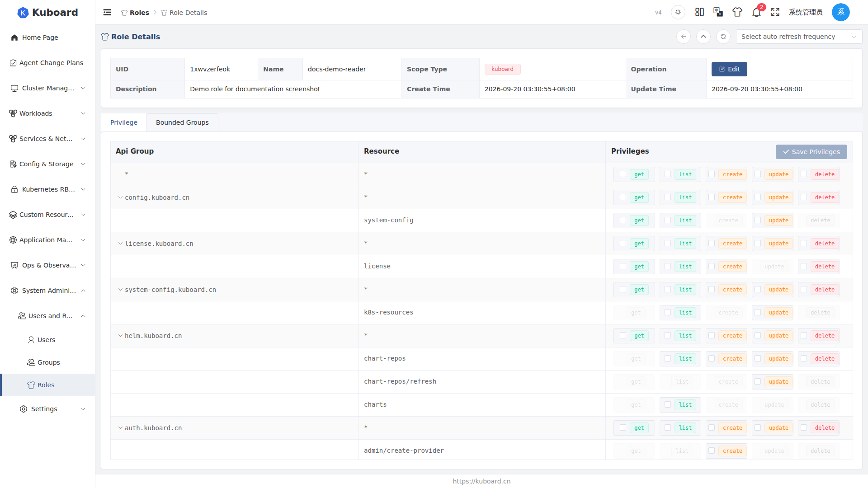The height and width of the screenshot is (488, 868).
Task: Click the Groups people icon in sidebar
Action: coord(31,362)
